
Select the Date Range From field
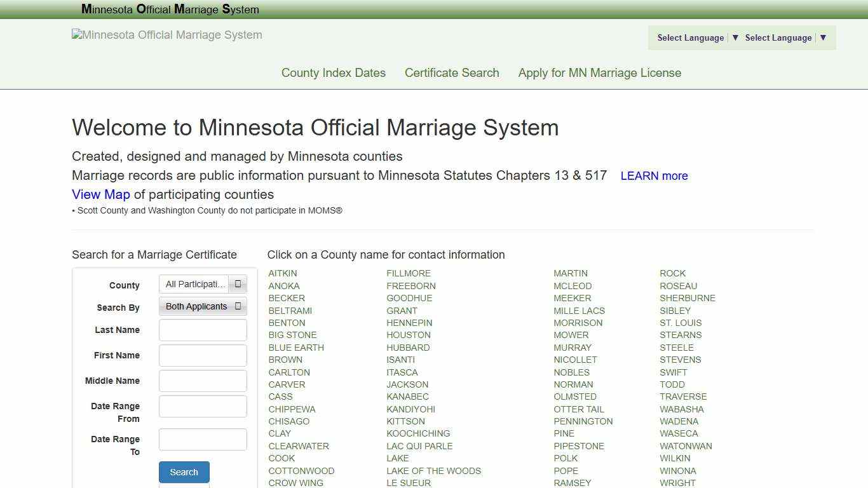[202, 406]
